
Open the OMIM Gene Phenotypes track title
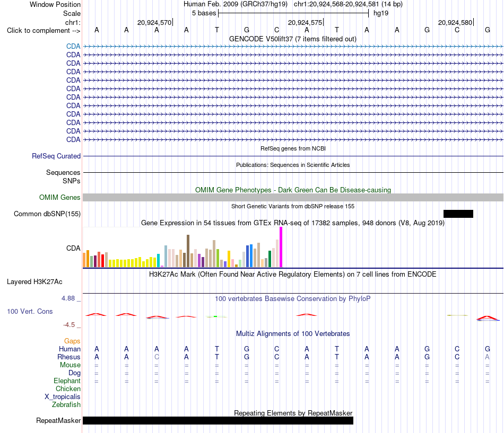tap(293, 190)
